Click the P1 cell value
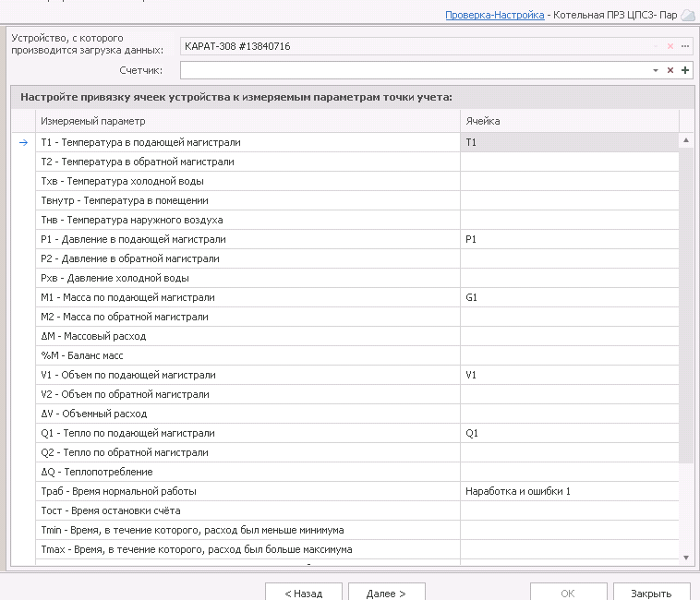 click(x=570, y=239)
